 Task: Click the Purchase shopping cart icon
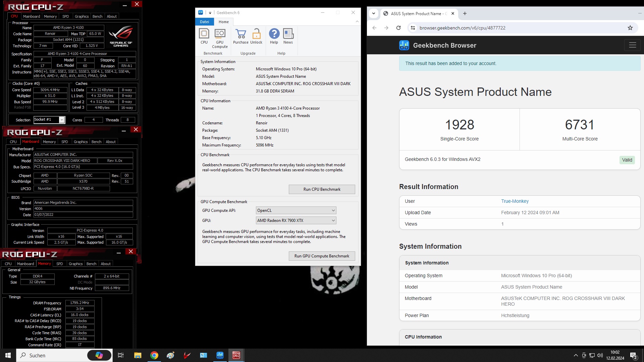(x=241, y=36)
